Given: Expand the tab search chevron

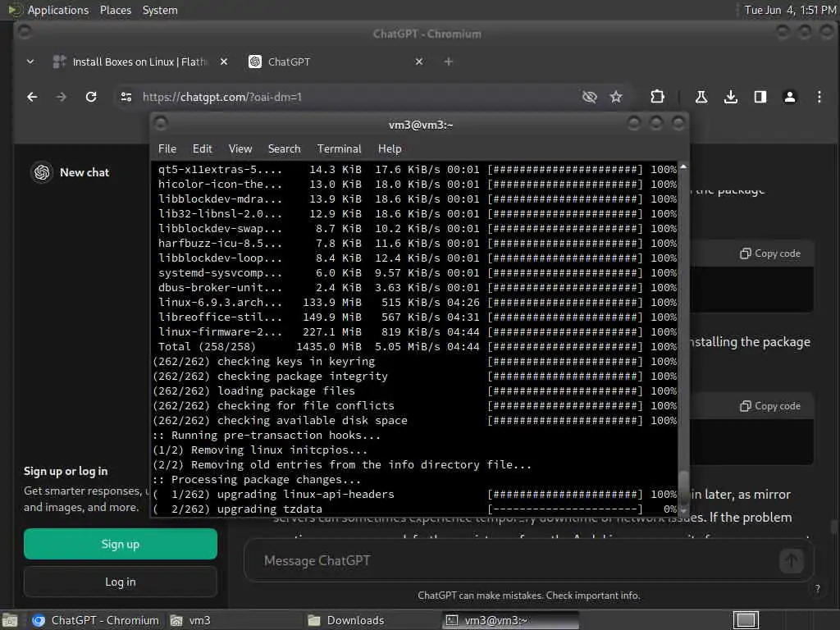Looking at the screenshot, I should point(30,62).
